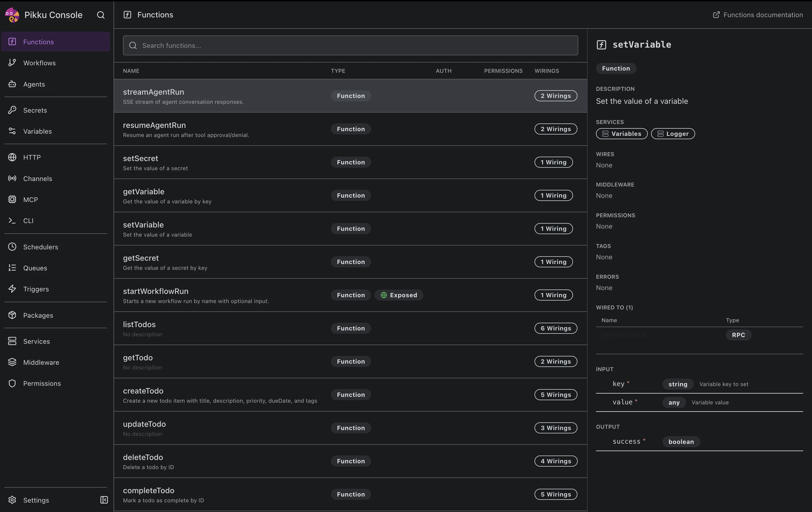The image size is (812, 512).
Task: Open the Agents section
Action: pyautogui.click(x=34, y=84)
